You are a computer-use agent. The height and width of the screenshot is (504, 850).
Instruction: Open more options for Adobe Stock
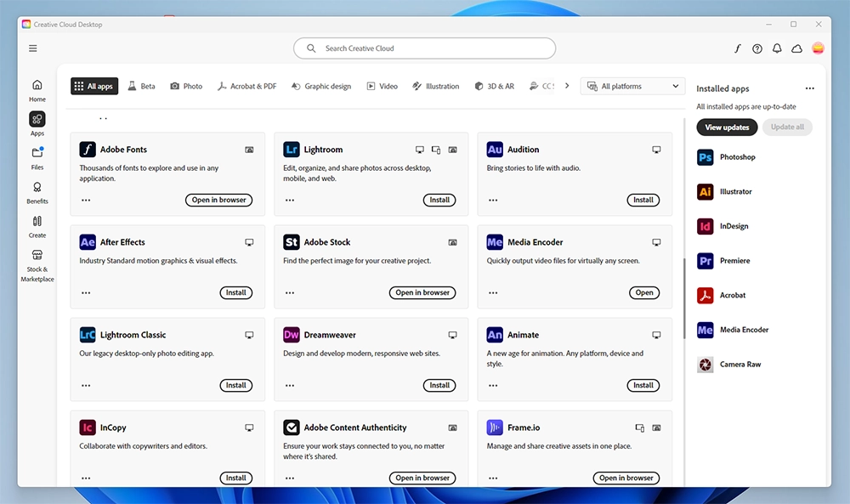tap(290, 292)
